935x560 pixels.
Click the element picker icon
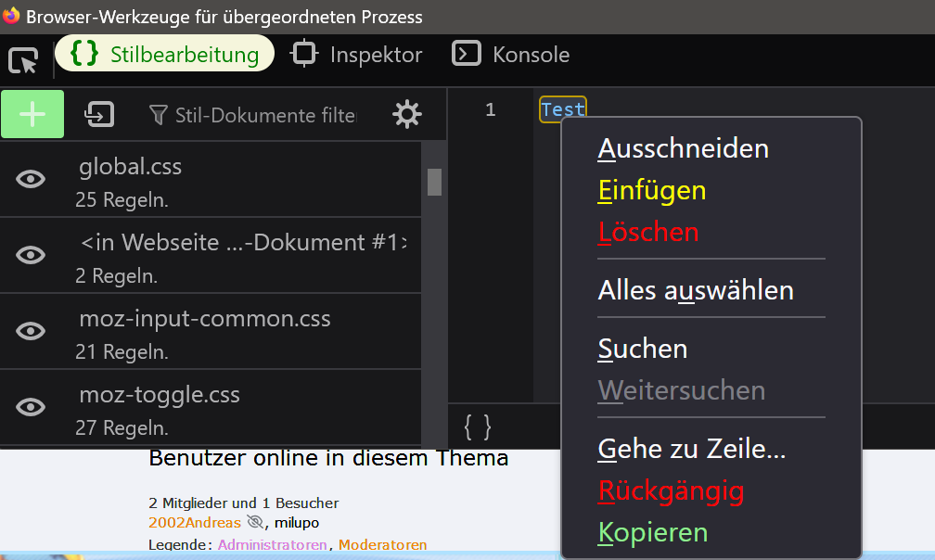pyautogui.click(x=23, y=60)
